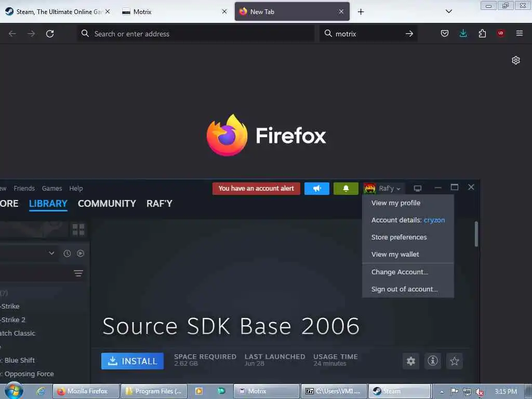Open 7-Zip C:\Users taskbar window
532x399 pixels.
(x=334, y=391)
